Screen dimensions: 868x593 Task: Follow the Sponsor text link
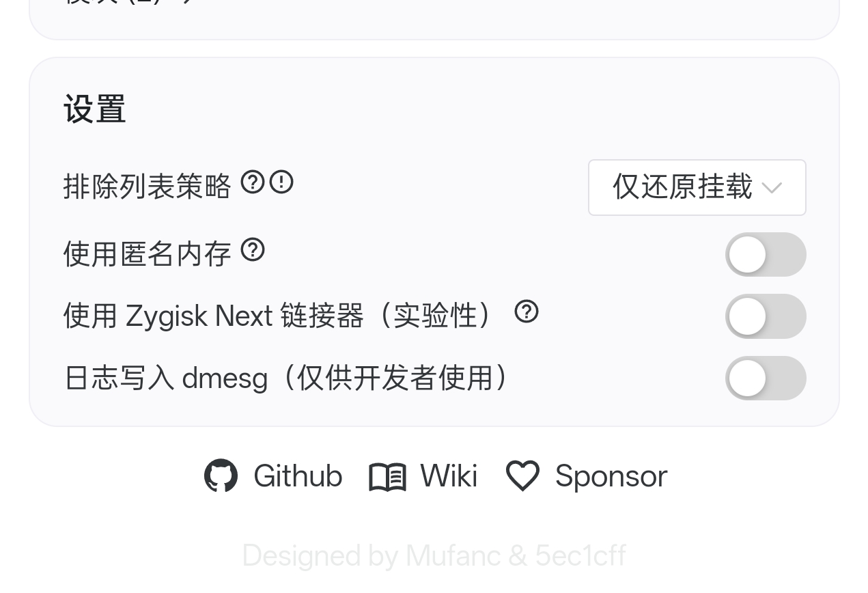pos(611,476)
